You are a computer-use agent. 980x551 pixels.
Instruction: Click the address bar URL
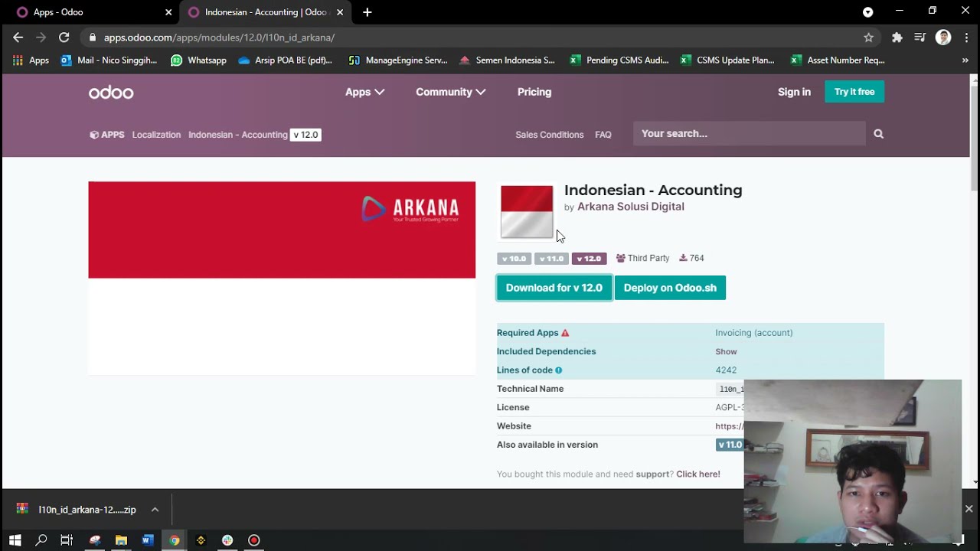pos(219,37)
